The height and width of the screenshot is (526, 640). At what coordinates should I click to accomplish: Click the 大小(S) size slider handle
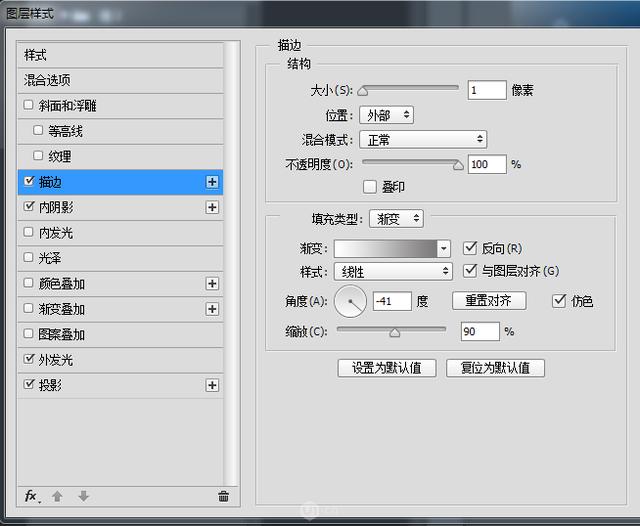[x=362, y=92]
